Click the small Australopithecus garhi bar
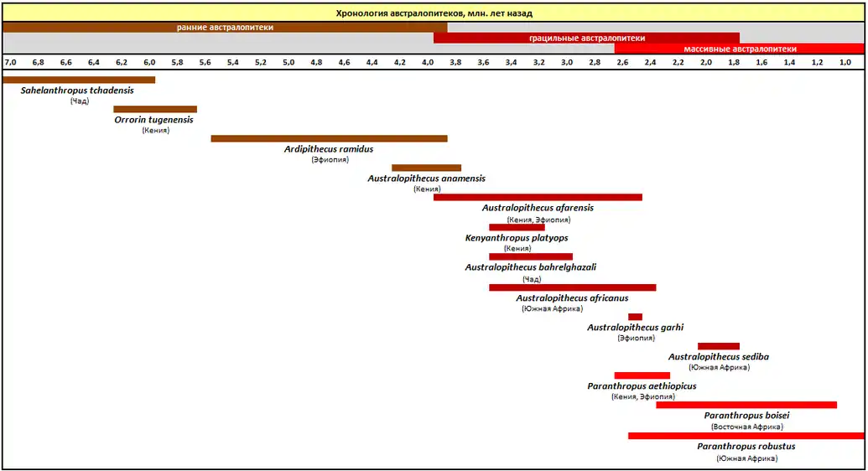Image resolution: width=868 pixels, height=471 pixels. point(635,317)
